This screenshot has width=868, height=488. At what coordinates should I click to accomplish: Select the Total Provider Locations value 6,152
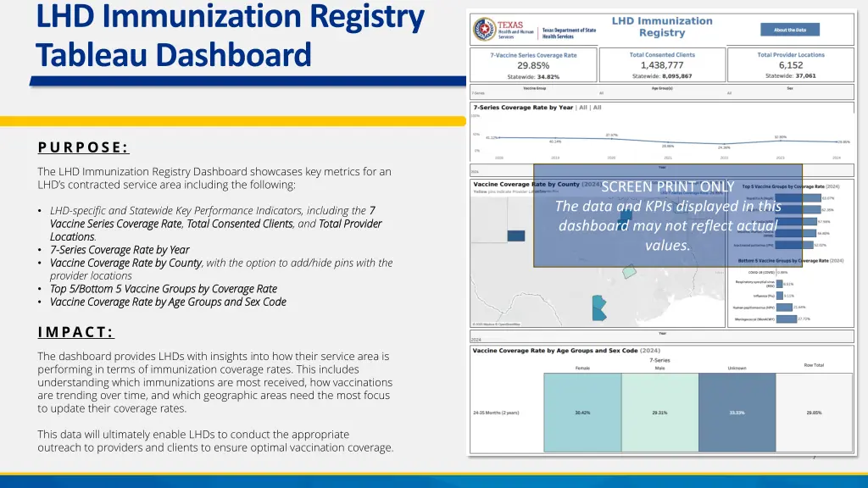[791, 65]
